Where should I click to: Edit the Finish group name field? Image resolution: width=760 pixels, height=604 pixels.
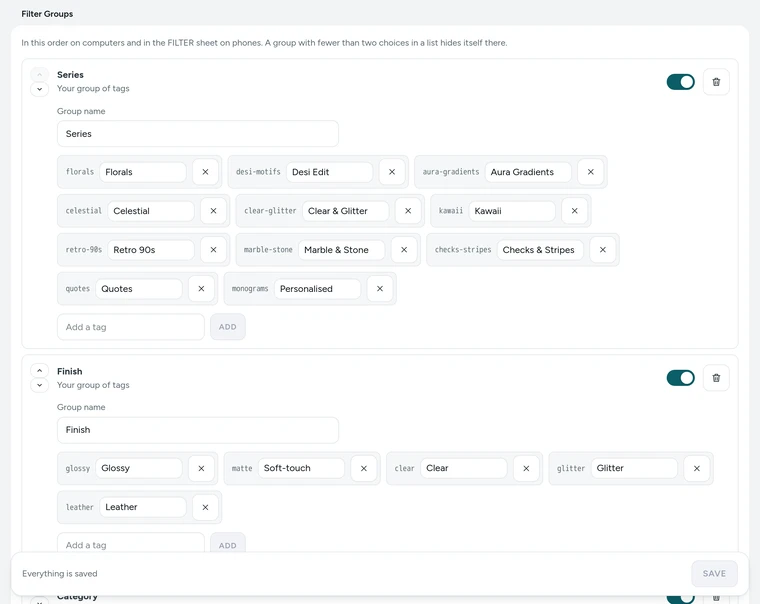pos(198,430)
